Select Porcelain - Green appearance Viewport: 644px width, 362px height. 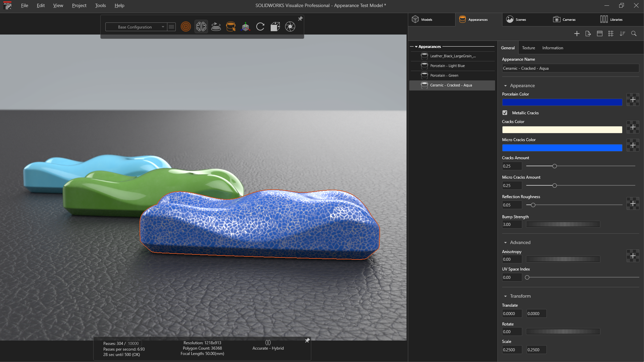coord(452,75)
